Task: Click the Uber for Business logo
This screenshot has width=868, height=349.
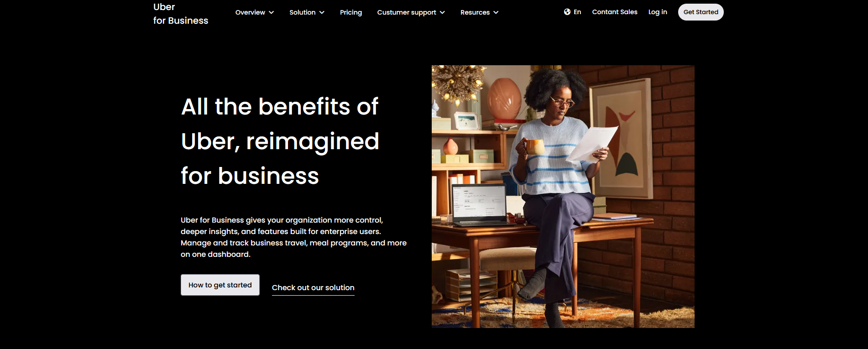Action: tap(181, 14)
